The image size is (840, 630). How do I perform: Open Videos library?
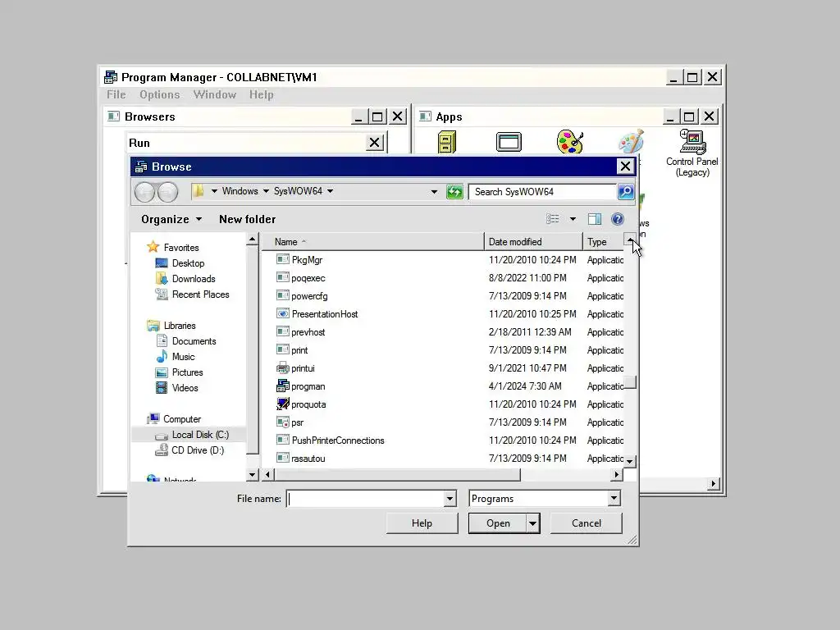tap(185, 388)
